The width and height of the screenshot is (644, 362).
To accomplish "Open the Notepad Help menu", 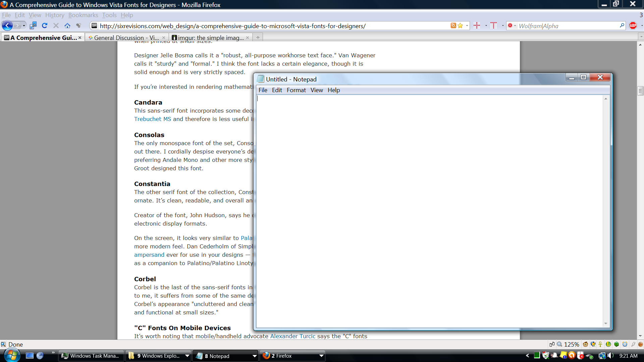I will [x=334, y=90].
